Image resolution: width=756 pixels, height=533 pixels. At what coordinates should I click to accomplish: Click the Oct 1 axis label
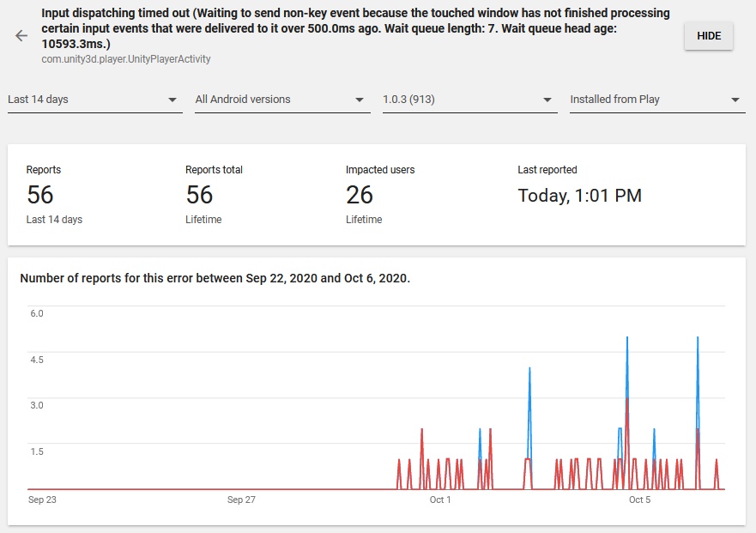pos(438,499)
